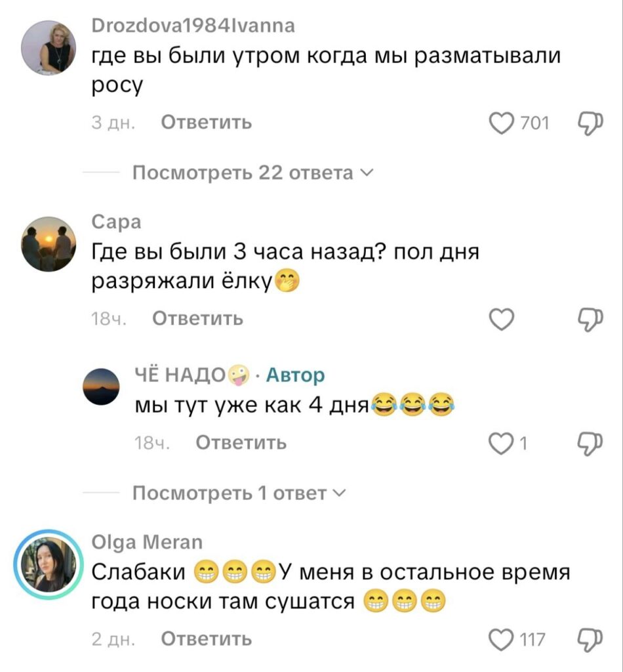This screenshot has height=672, width=623.
Task: Dislike Сара's comment with thumbs-down icon
Action: [590, 320]
